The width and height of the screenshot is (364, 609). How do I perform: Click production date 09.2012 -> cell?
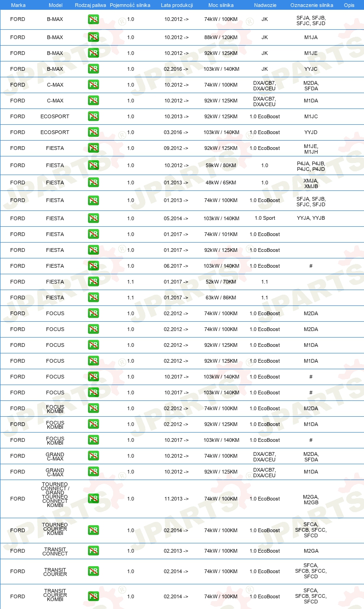click(x=176, y=148)
